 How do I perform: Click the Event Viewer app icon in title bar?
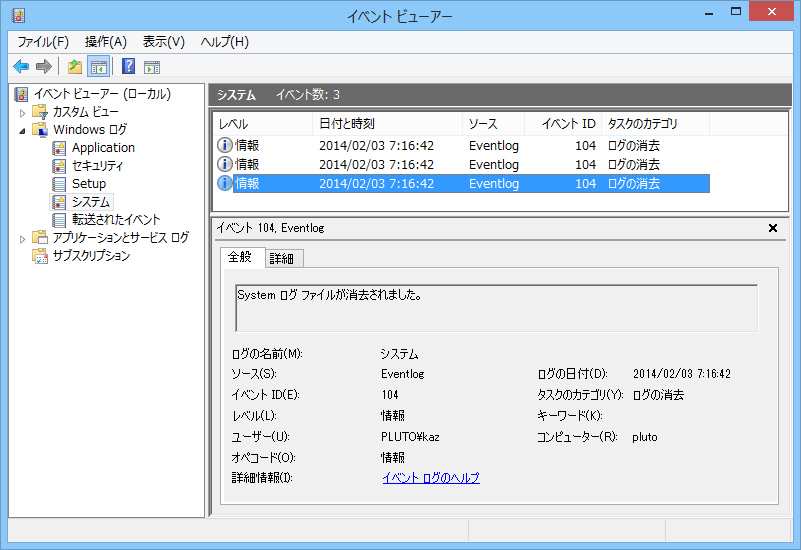click(x=18, y=15)
